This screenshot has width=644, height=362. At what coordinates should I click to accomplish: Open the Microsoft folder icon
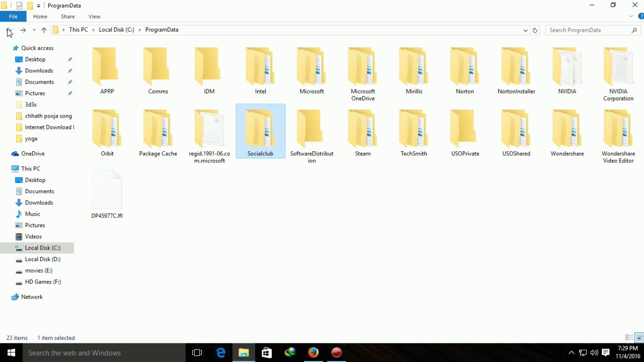[311, 66]
